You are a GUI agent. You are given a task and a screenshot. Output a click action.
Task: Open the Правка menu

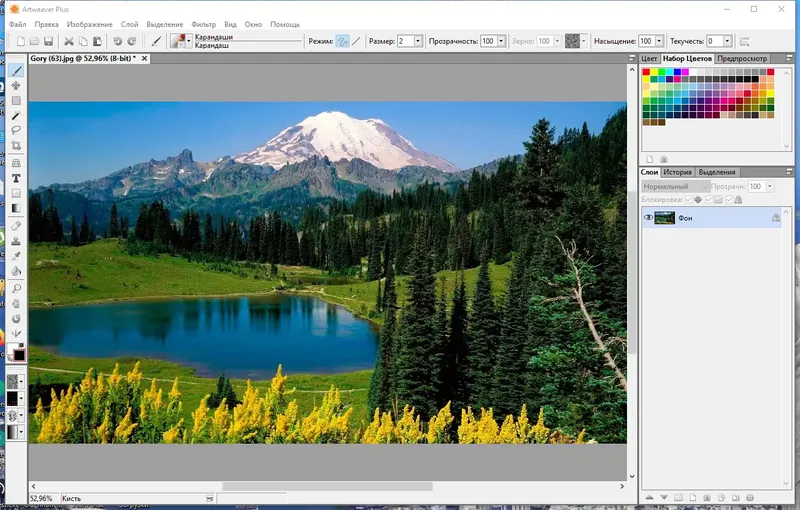click(46, 24)
